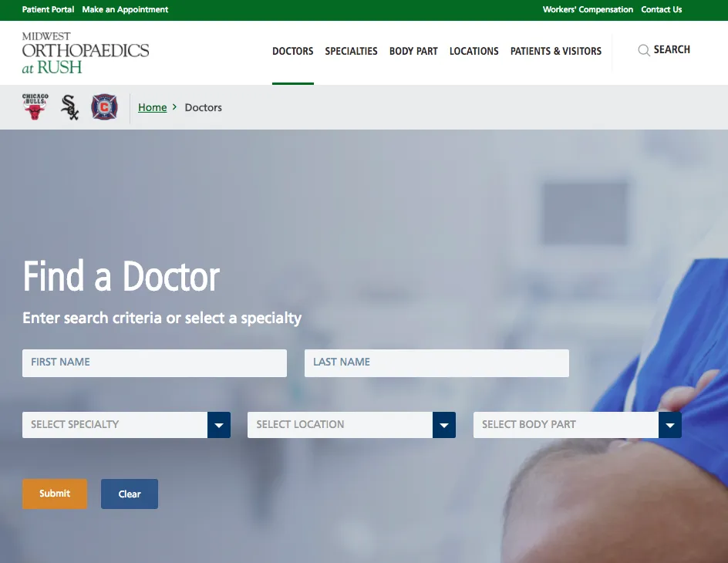The height and width of the screenshot is (563, 728).
Task: Follow the Make an Appointment link
Action: (125, 9)
